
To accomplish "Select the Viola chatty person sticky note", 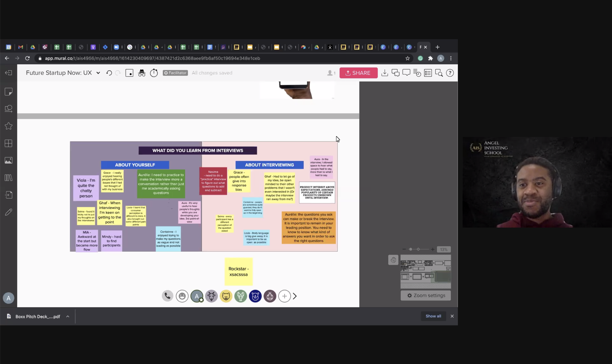I will pos(86,188).
